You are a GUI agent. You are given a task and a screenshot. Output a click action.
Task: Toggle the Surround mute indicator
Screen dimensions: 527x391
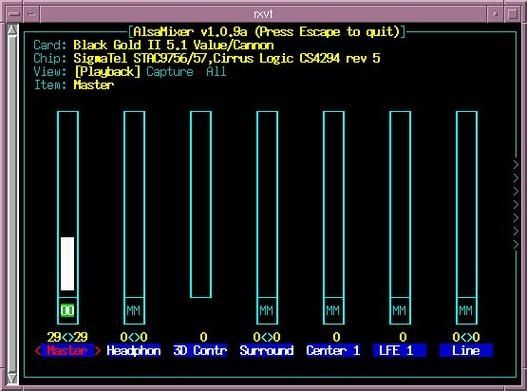pyautogui.click(x=267, y=310)
